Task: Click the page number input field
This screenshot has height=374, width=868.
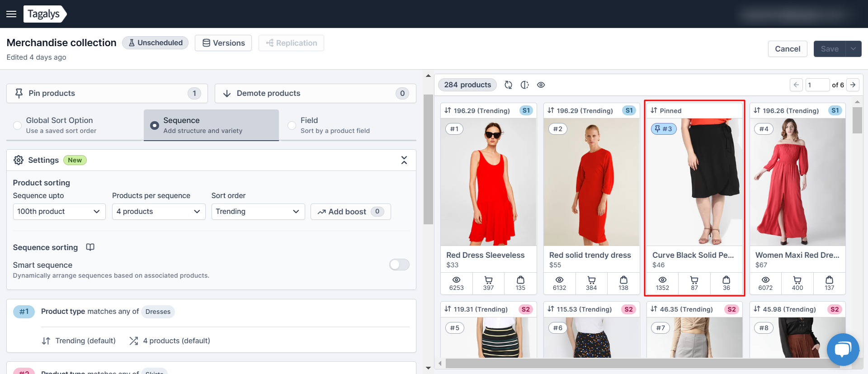Action: click(817, 85)
